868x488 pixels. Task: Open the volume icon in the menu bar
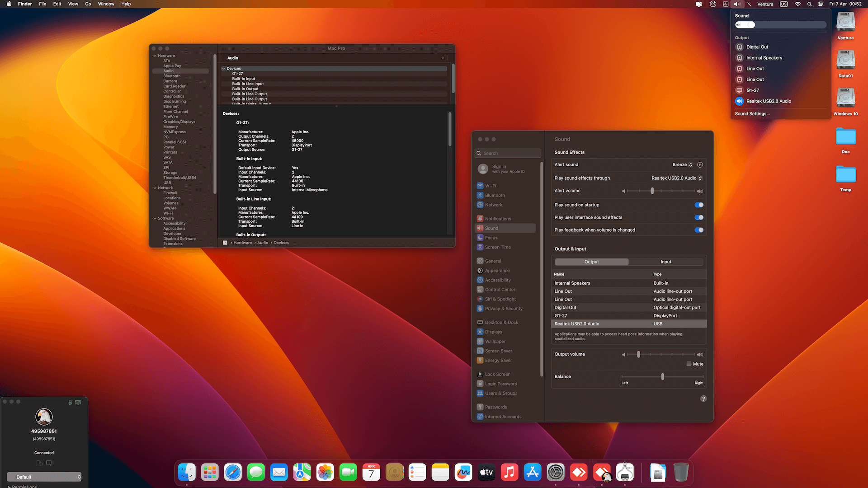(x=736, y=4)
